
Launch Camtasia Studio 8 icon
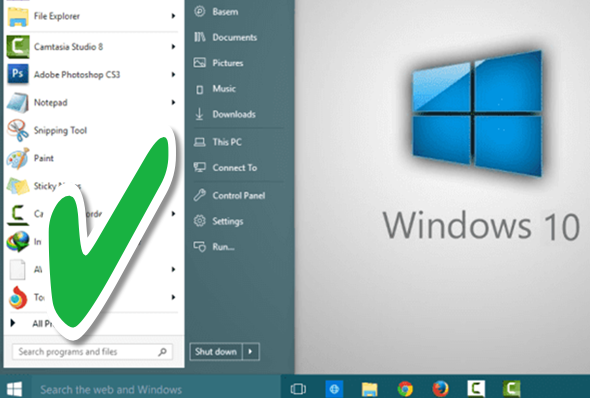18,47
